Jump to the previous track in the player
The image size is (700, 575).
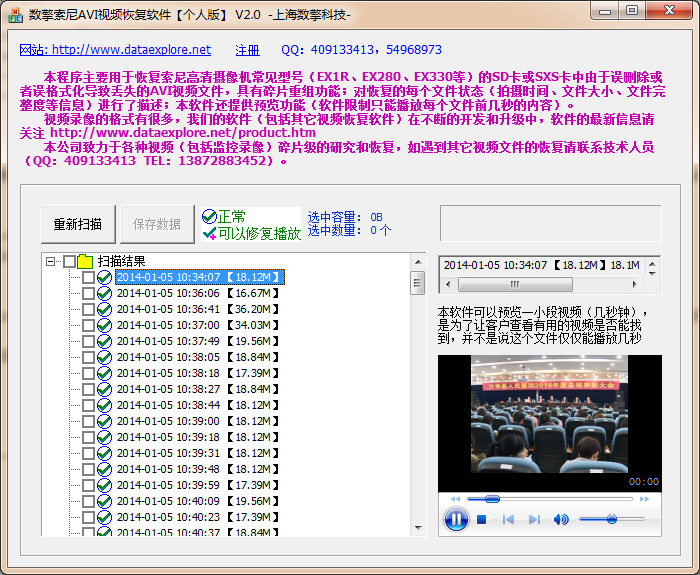pos(508,520)
